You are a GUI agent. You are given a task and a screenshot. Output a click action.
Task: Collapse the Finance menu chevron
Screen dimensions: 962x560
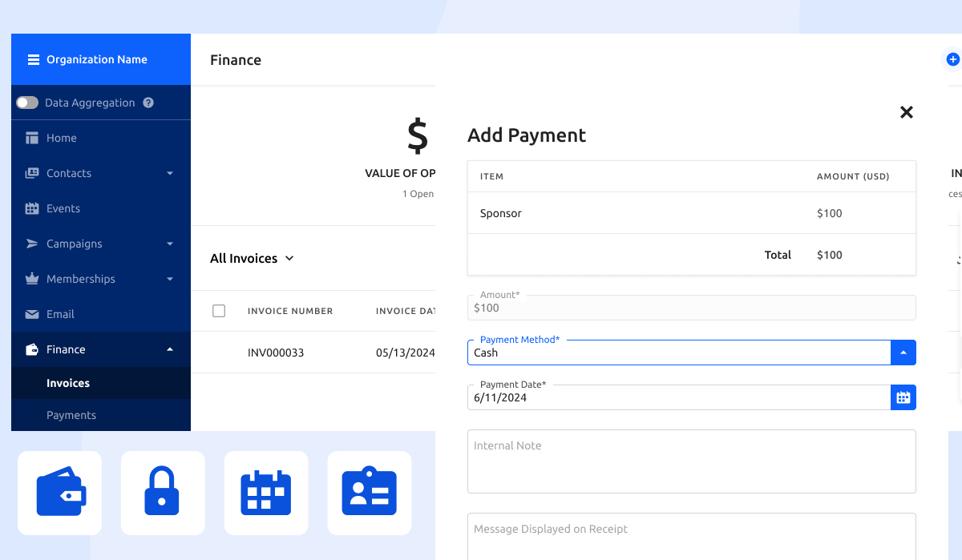pyautogui.click(x=169, y=349)
